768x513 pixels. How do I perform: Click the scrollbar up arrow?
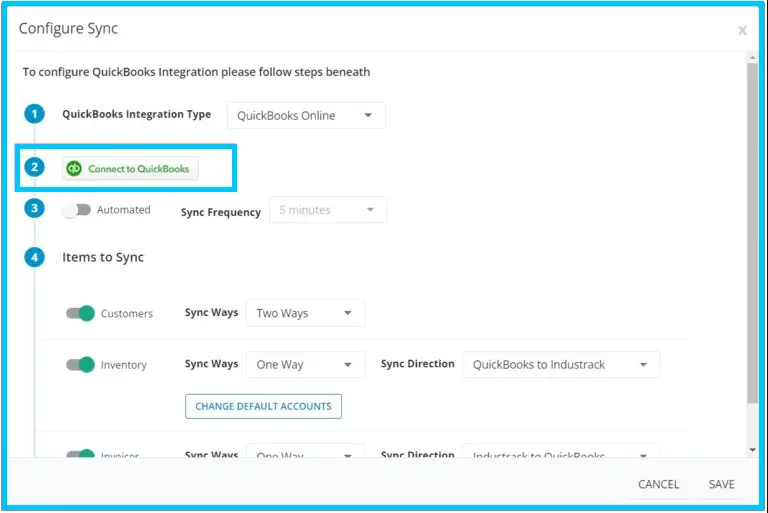click(x=752, y=58)
